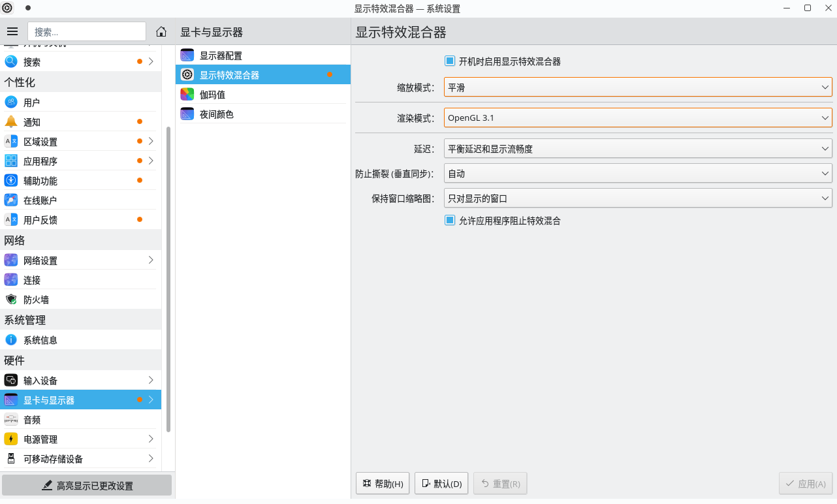This screenshot has width=837, height=504.
Task: Toggle 允许应用程序阻止特效混合 checkbox
Action: (x=450, y=221)
